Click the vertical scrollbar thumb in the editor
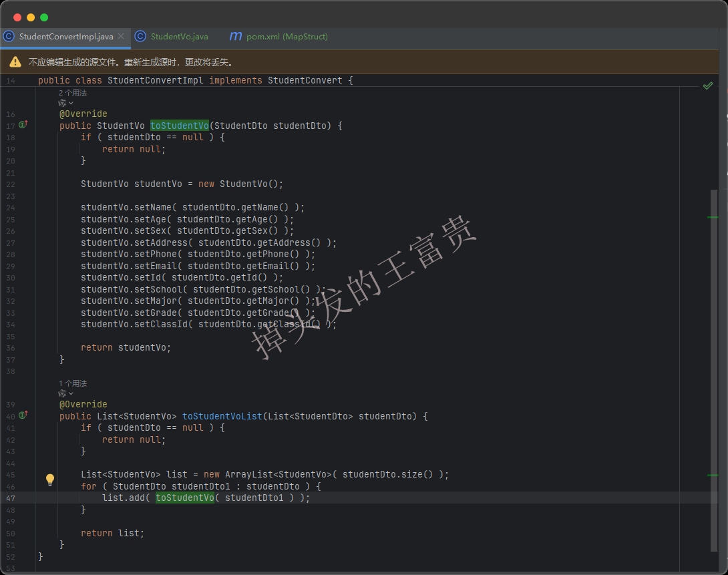The image size is (728, 575). click(714, 371)
